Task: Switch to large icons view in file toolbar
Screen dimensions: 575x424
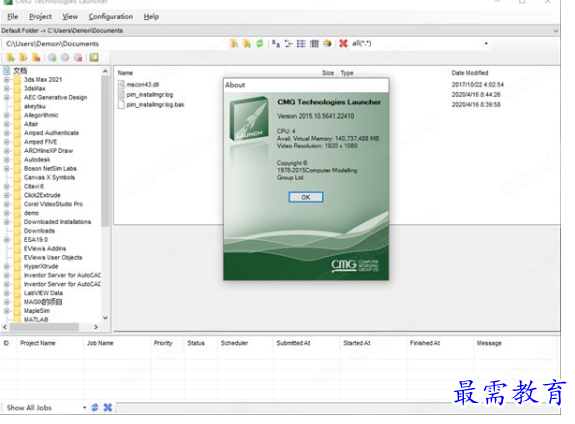Action: click(x=276, y=44)
